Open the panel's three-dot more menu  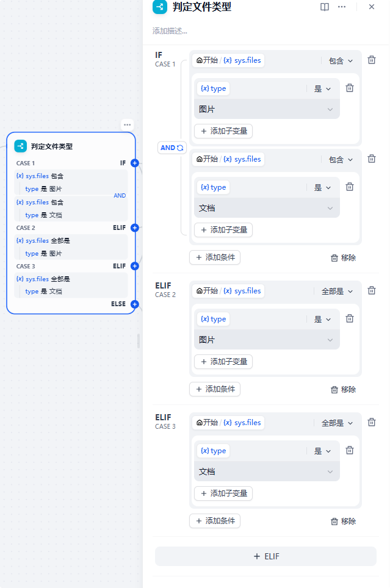342,7
